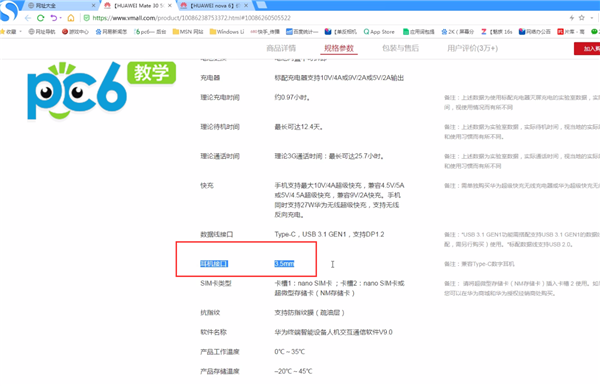Viewport: 600px width, 386px height.
Task: Click the 理论通话时间 label
Action: click(220, 156)
